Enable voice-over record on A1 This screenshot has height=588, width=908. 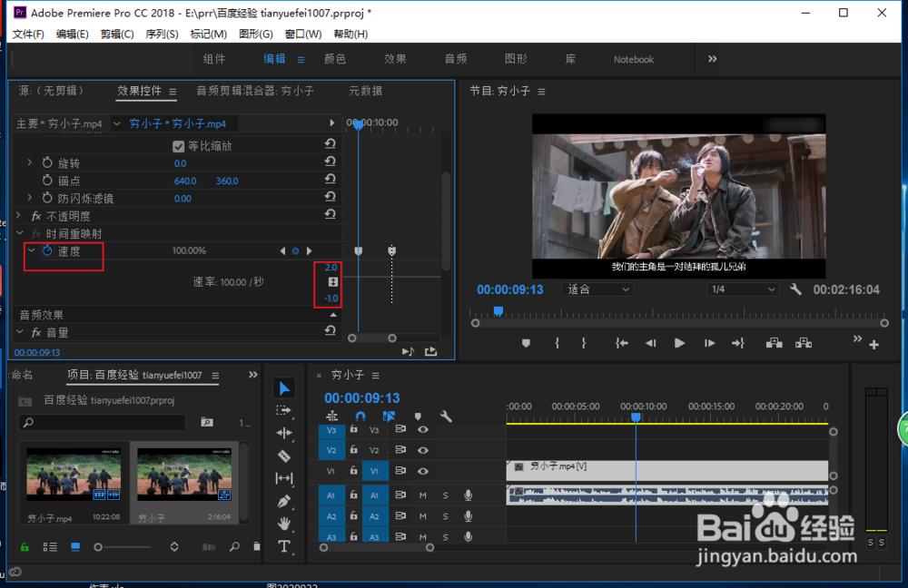click(x=468, y=495)
